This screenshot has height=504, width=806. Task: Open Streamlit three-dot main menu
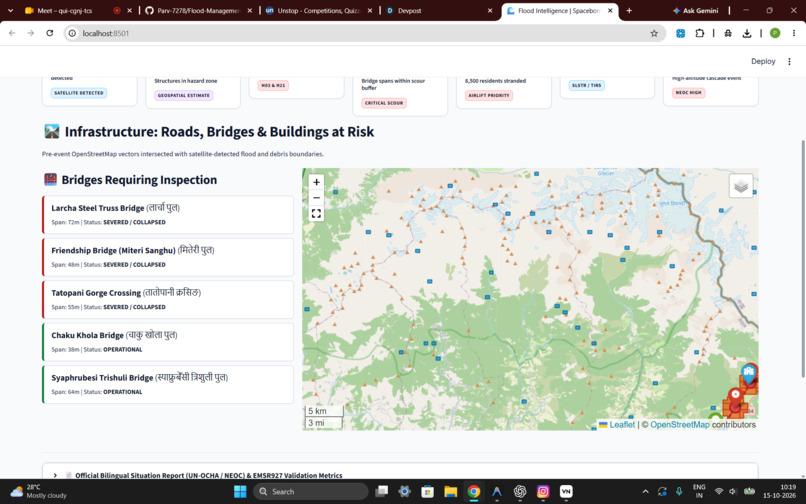(789, 61)
